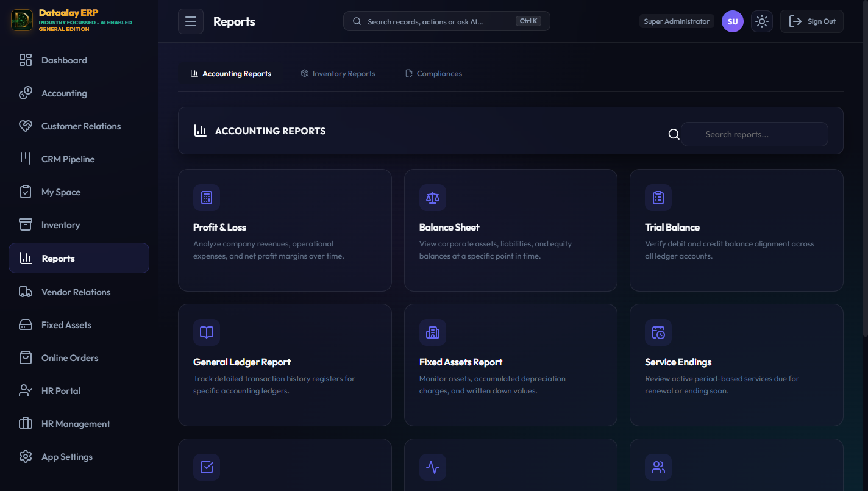This screenshot has width=868, height=491.
Task: Click the Search reports input field
Action: coord(755,134)
